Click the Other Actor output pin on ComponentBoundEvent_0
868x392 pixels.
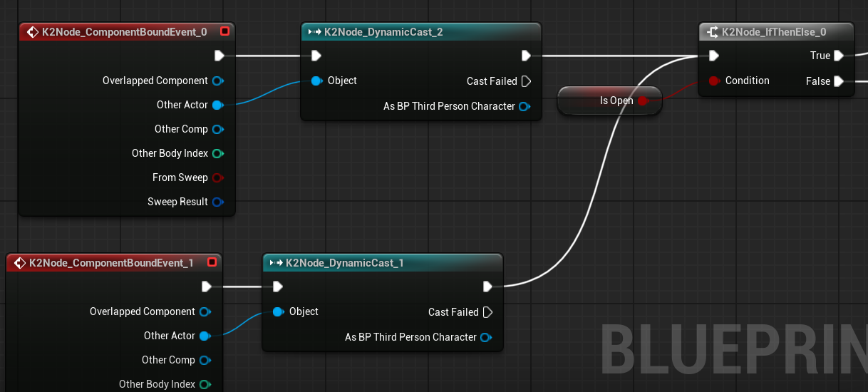click(x=218, y=105)
